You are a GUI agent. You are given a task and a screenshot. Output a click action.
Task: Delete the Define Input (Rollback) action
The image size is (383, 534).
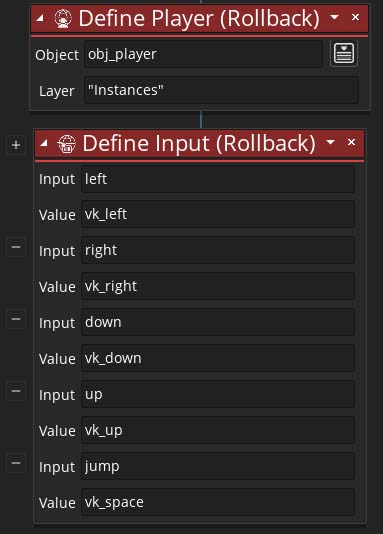351,142
